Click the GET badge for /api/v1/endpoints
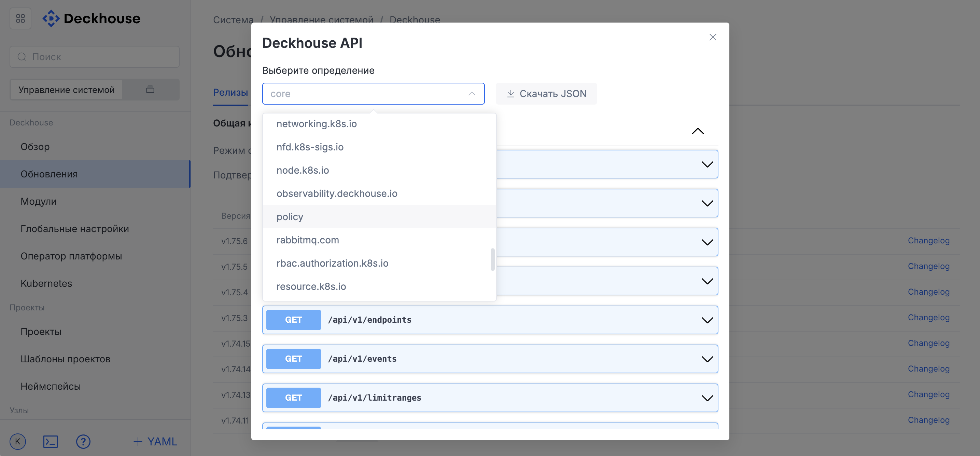 tap(293, 320)
